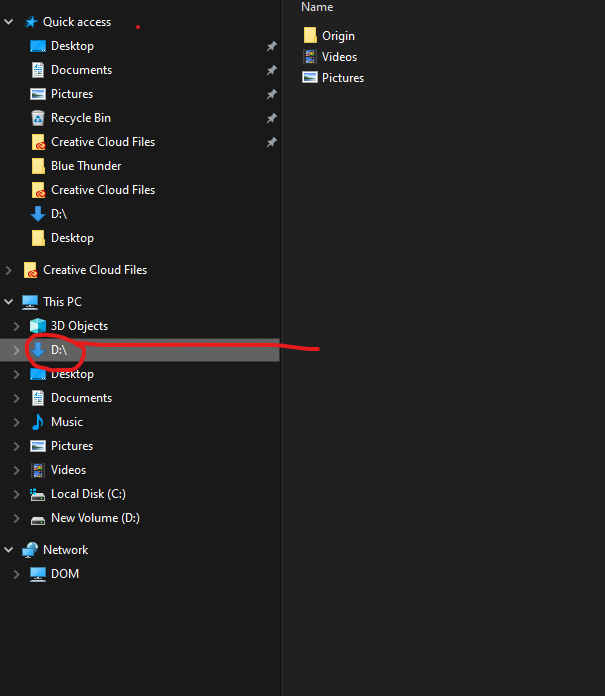
Task: Select the Documents label under This PC
Action: click(81, 398)
